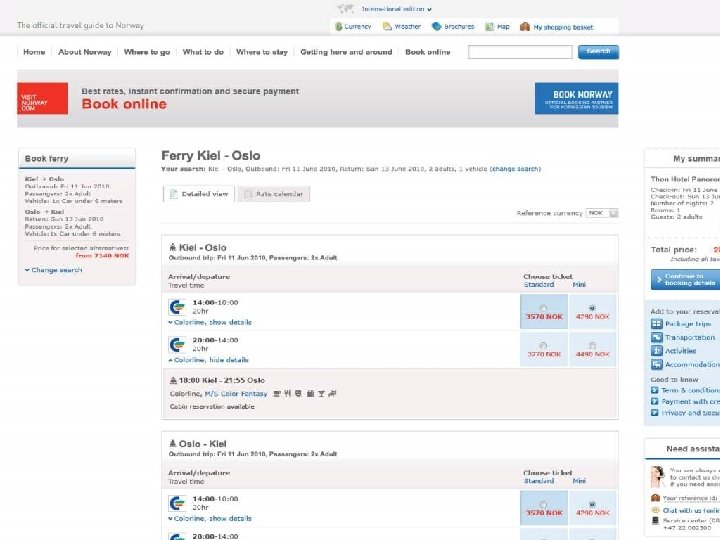Switch to the Rate calendar tab
This screenshot has width=720, height=540.
click(274, 194)
